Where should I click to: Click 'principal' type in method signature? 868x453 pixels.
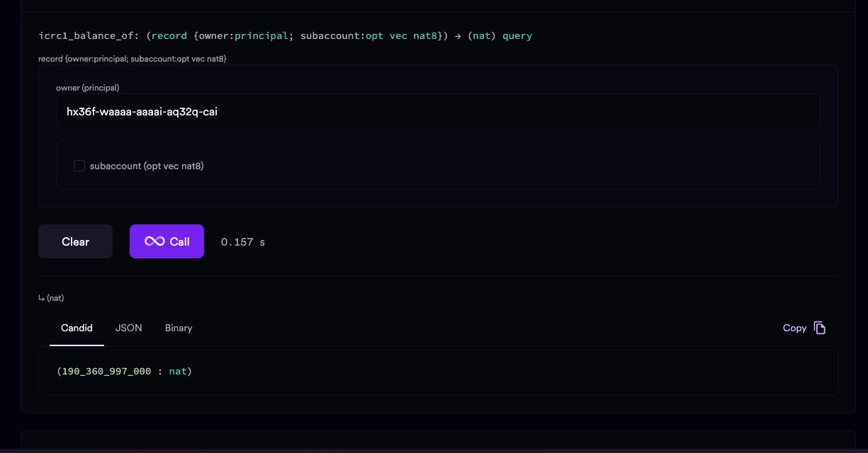[261, 35]
